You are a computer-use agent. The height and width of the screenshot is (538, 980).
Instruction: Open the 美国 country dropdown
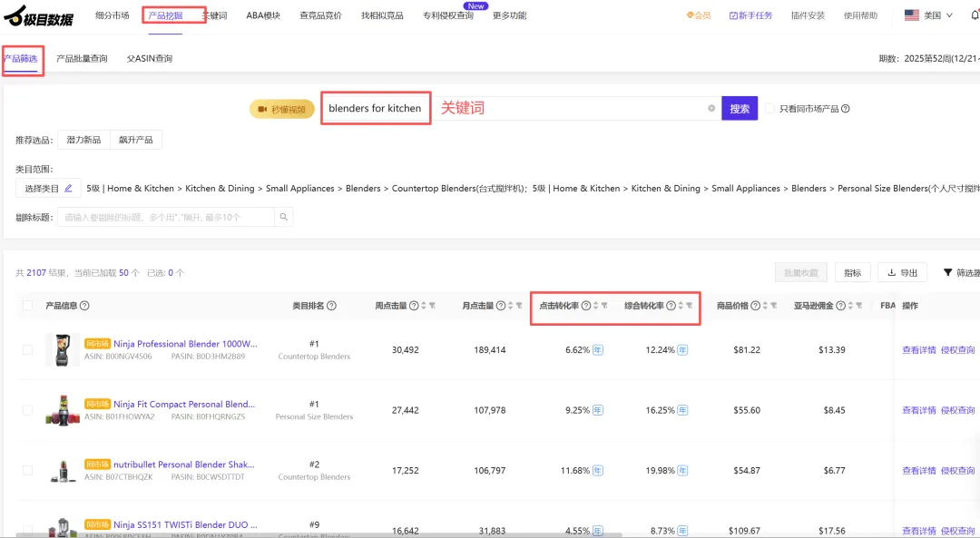click(929, 15)
